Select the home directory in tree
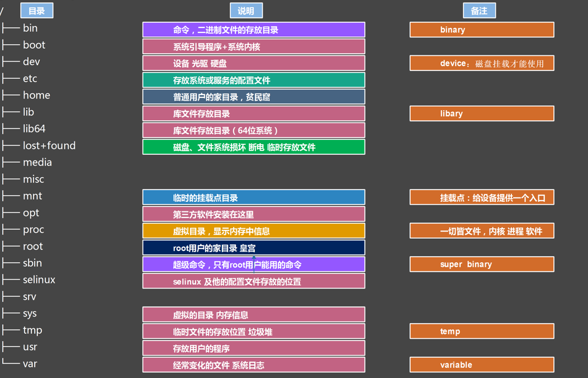The height and width of the screenshot is (378, 588). coord(36,95)
